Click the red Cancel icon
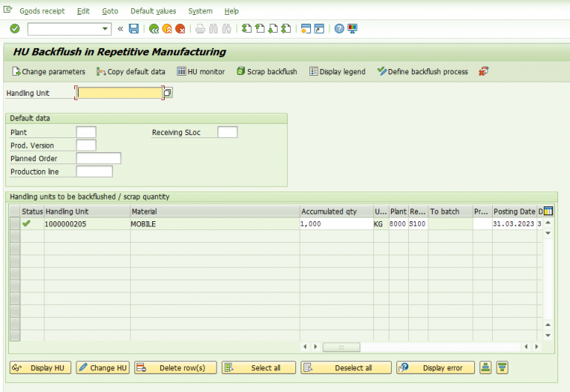 180,29
